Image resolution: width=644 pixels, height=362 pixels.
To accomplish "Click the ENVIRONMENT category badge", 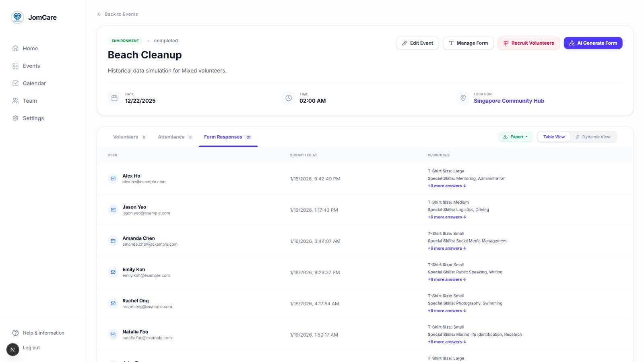I will [125, 41].
